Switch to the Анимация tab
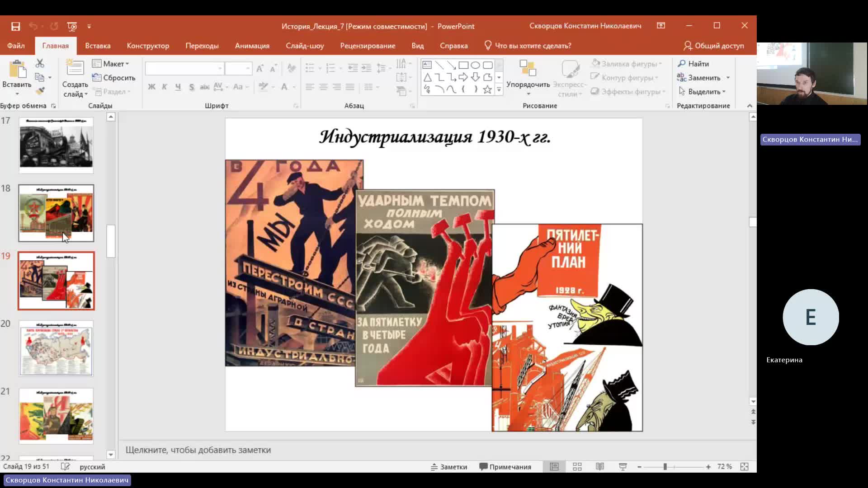868x488 pixels. [252, 46]
